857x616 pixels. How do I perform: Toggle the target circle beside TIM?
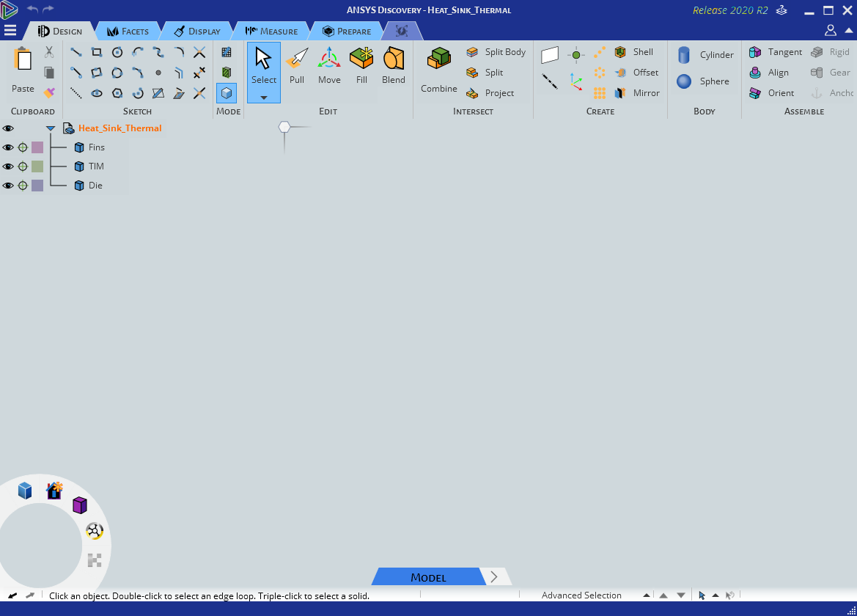point(23,166)
